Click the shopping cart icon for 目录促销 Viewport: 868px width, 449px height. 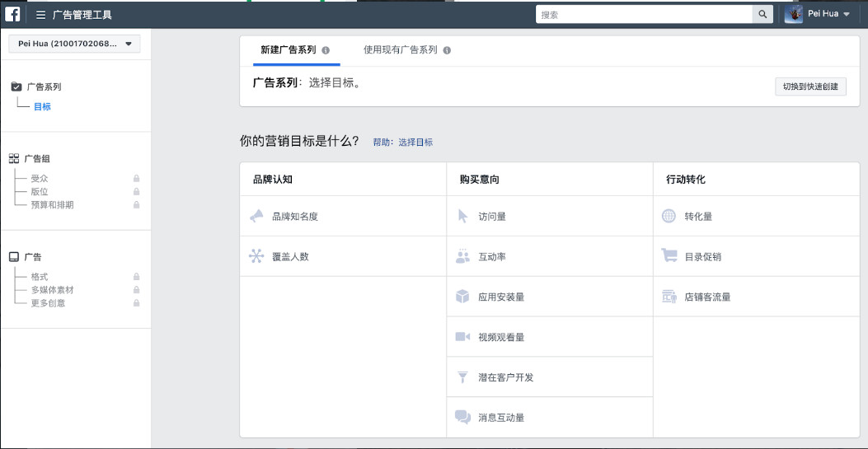click(x=669, y=256)
